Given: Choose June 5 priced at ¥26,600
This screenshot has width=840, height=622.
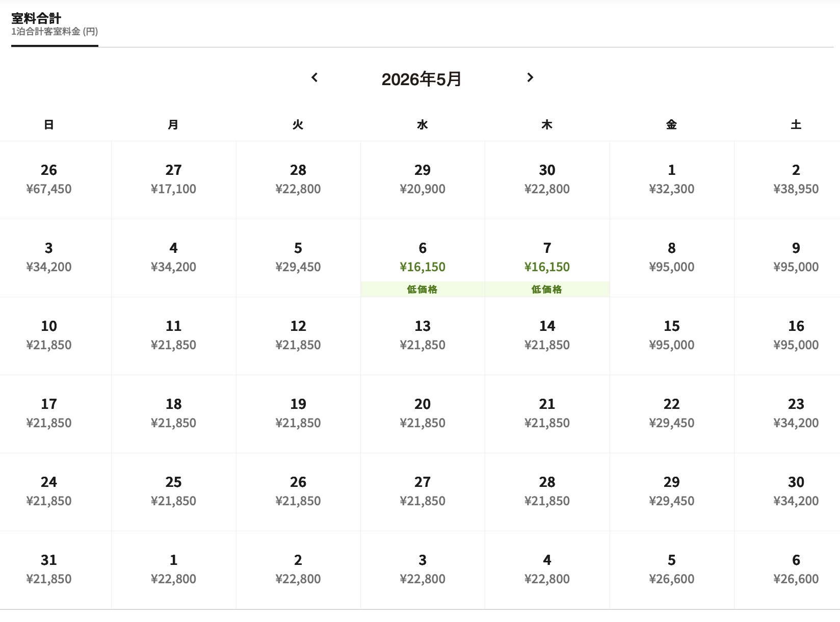Looking at the screenshot, I should [x=671, y=569].
